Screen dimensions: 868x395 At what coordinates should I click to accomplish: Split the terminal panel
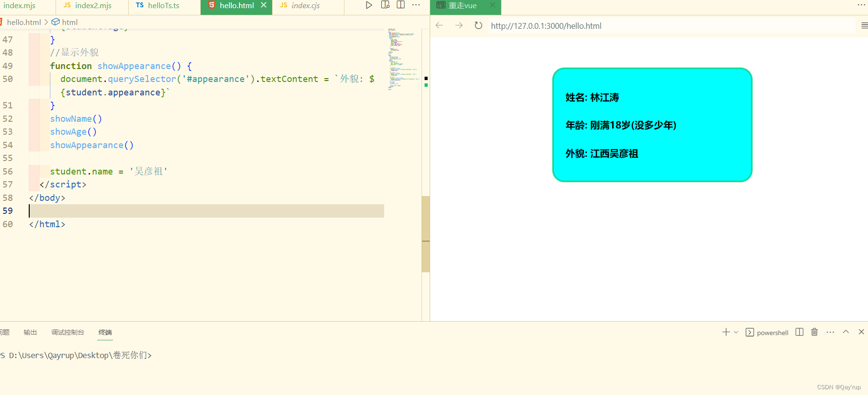(x=799, y=332)
